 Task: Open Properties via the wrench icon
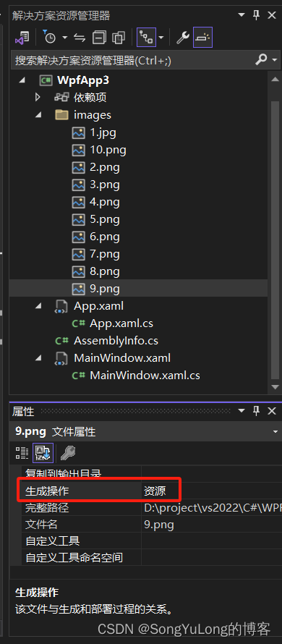(183, 38)
